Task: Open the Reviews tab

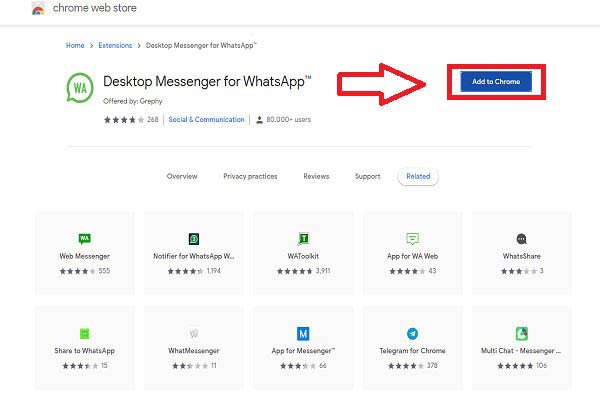Action: 316,176
